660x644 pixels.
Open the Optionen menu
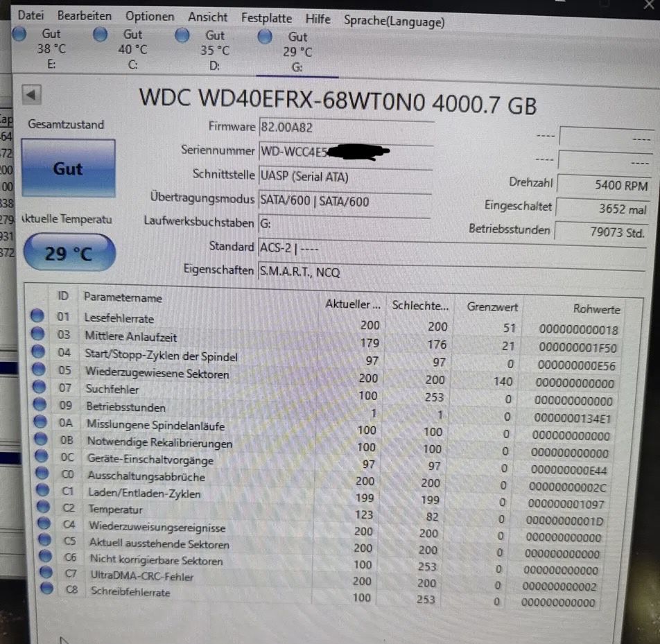click(x=150, y=17)
